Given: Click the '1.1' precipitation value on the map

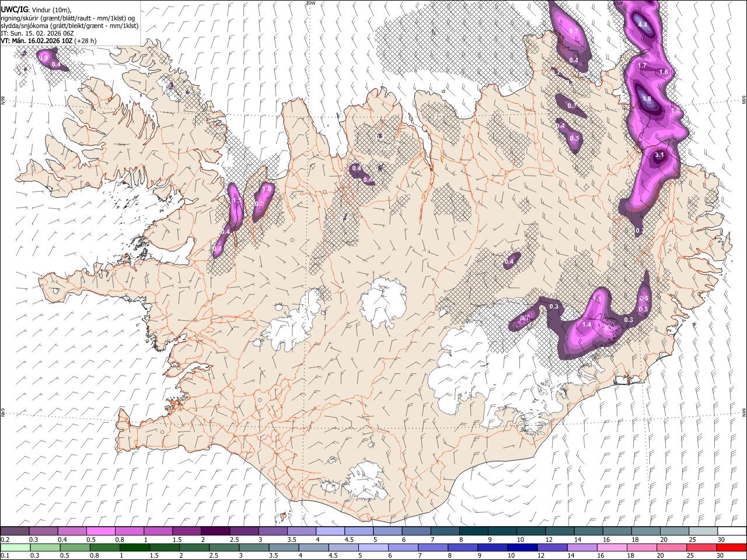Looking at the screenshot, I should (x=597, y=298).
